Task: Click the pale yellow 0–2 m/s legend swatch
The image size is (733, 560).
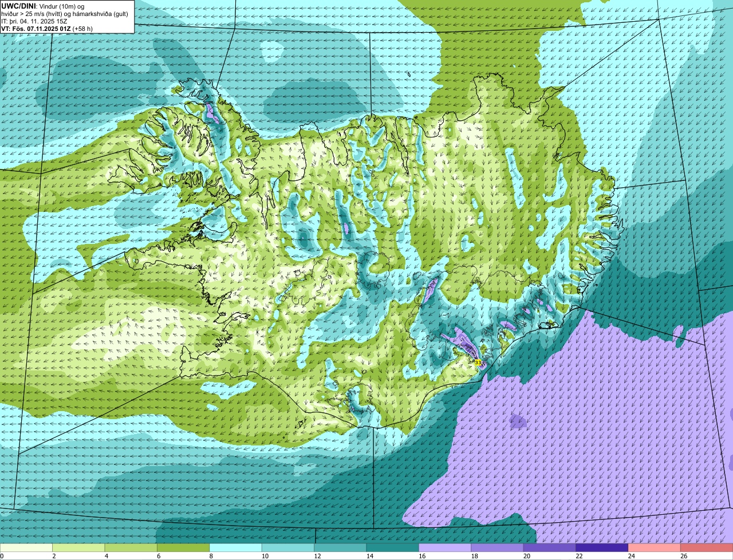Action: pos(26,548)
